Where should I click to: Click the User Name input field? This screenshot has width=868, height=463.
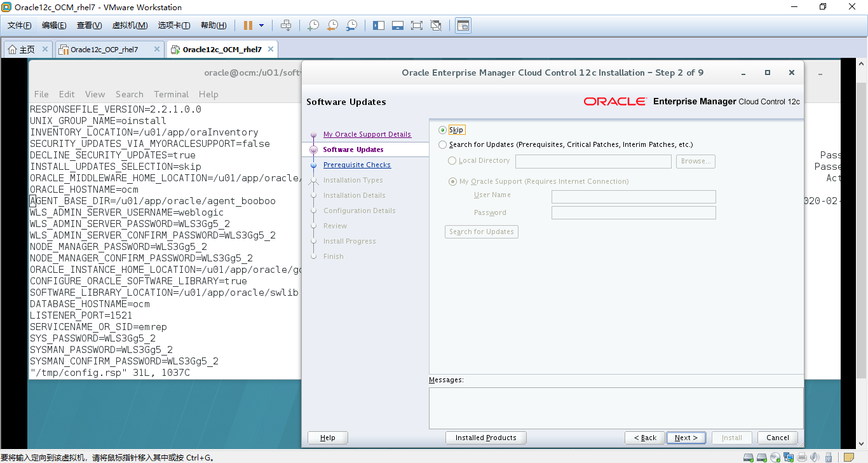tap(634, 197)
